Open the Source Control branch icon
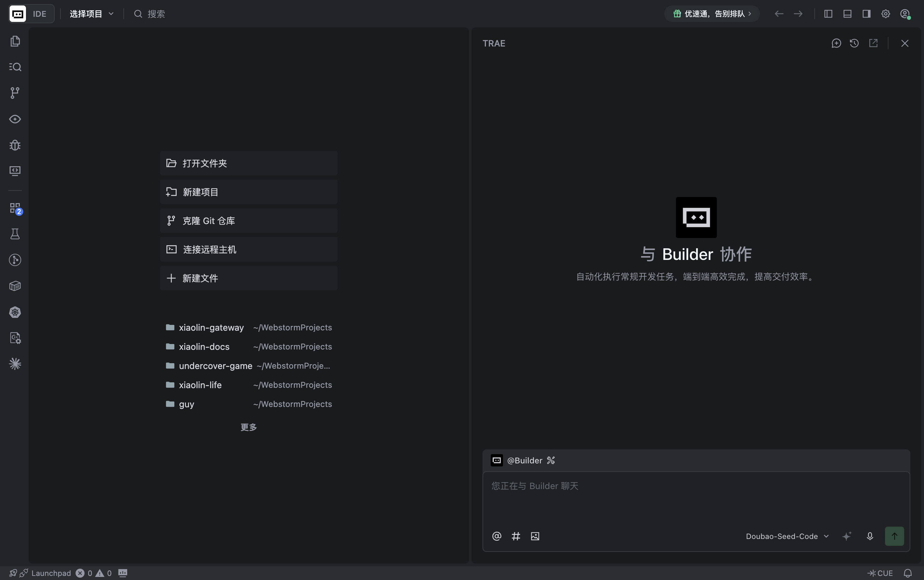The image size is (924, 580). coord(15,93)
